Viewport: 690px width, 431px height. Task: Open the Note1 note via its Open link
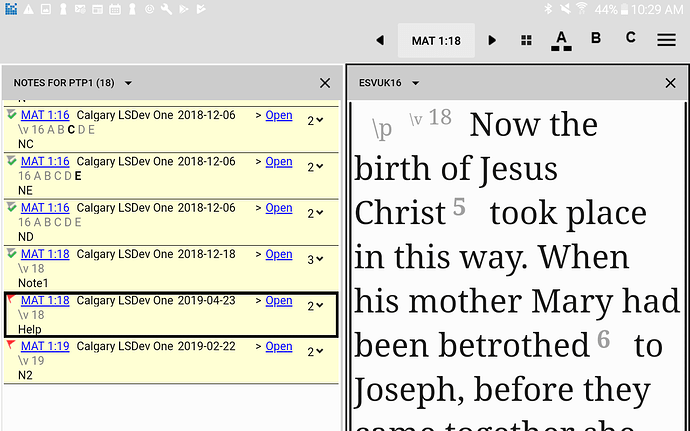click(279, 254)
